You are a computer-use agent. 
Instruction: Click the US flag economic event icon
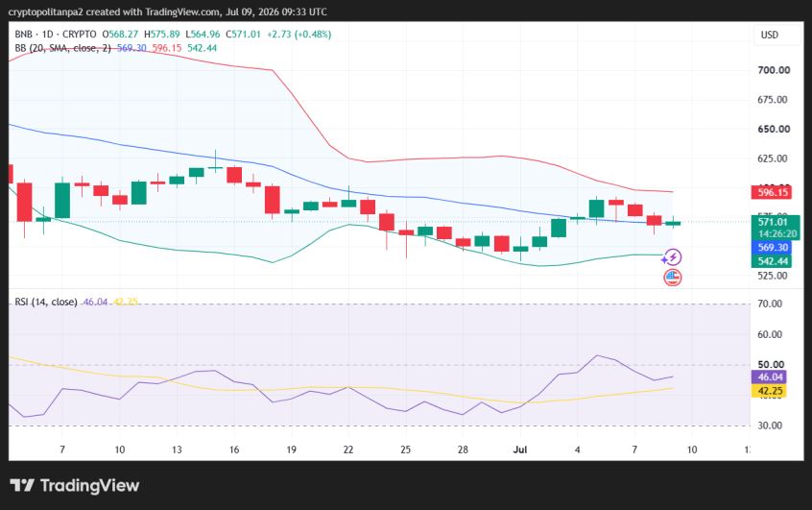(x=672, y=278)
